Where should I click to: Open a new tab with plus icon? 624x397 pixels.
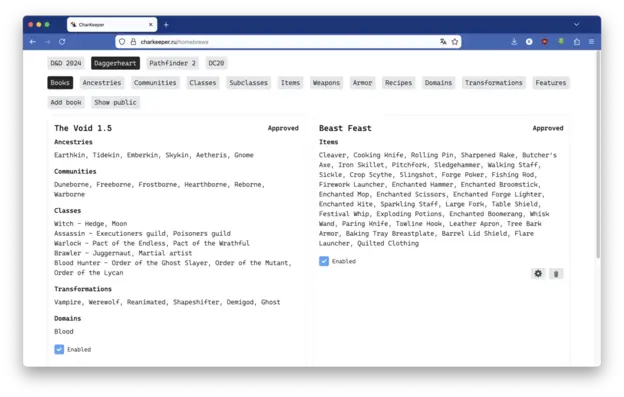[x=166, y=25]
